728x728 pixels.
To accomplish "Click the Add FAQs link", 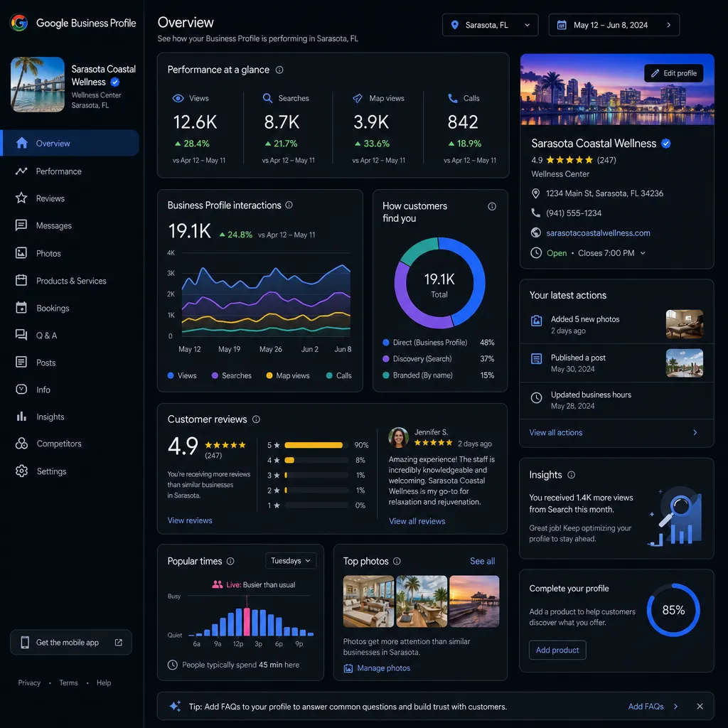I will coord(646,706).
